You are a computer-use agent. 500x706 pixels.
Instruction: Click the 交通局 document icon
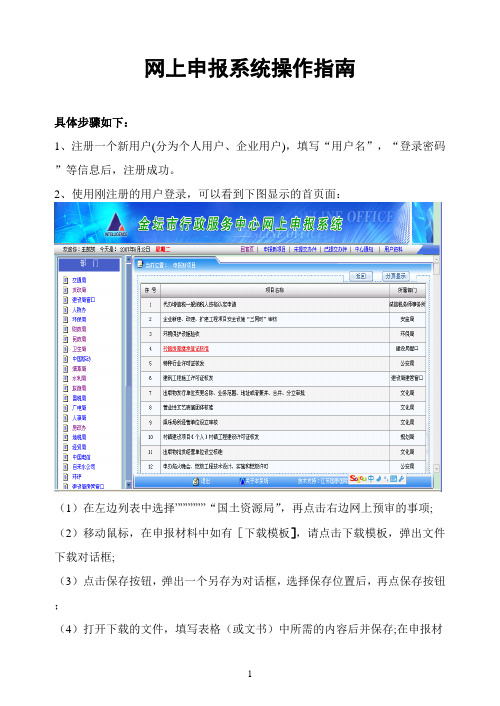coord(66,280)
